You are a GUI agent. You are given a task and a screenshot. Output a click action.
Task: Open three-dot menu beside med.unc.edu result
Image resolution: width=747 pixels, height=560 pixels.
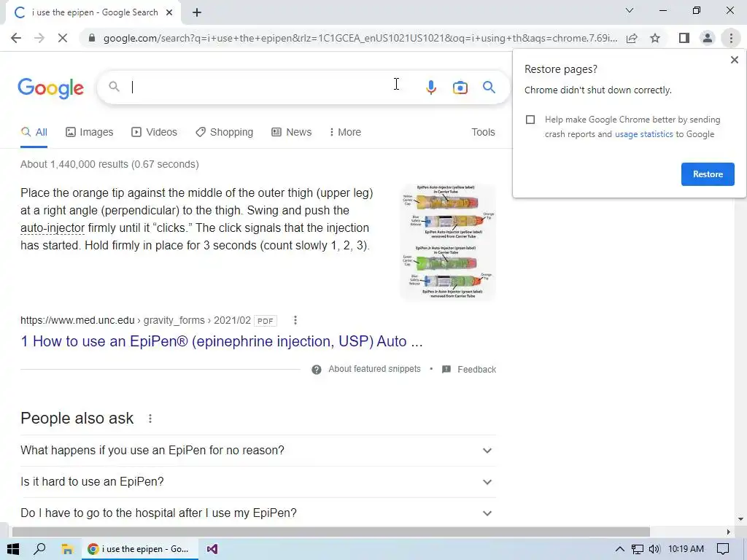[295, 320]
